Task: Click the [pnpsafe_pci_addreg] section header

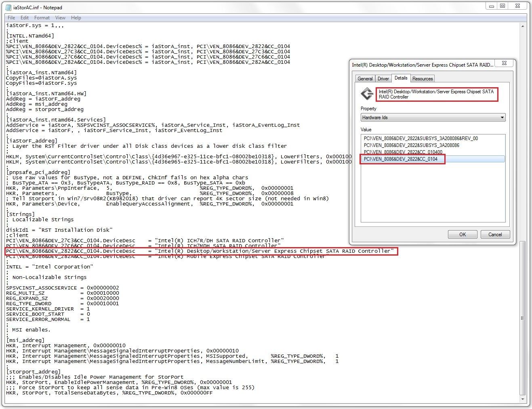Action: point(38,172)
